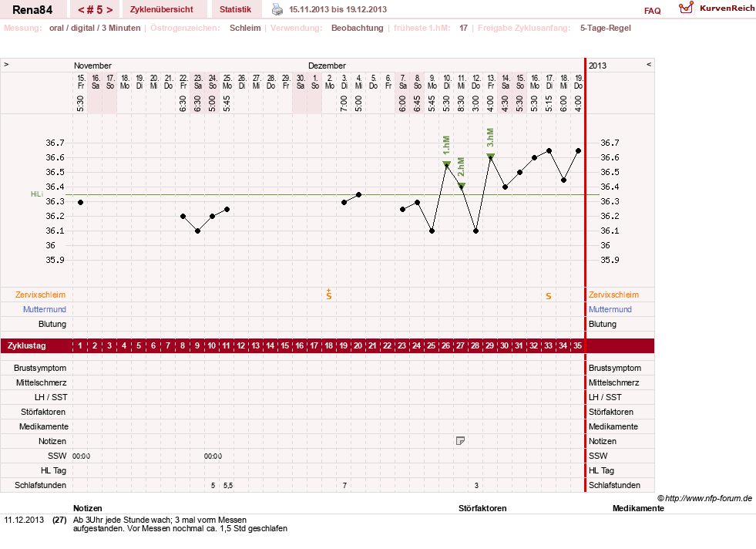Click oral / digital / 3 Minuten value
This screenshot has width=756, height=549.
pyautogui.click(x=95, y=28)
